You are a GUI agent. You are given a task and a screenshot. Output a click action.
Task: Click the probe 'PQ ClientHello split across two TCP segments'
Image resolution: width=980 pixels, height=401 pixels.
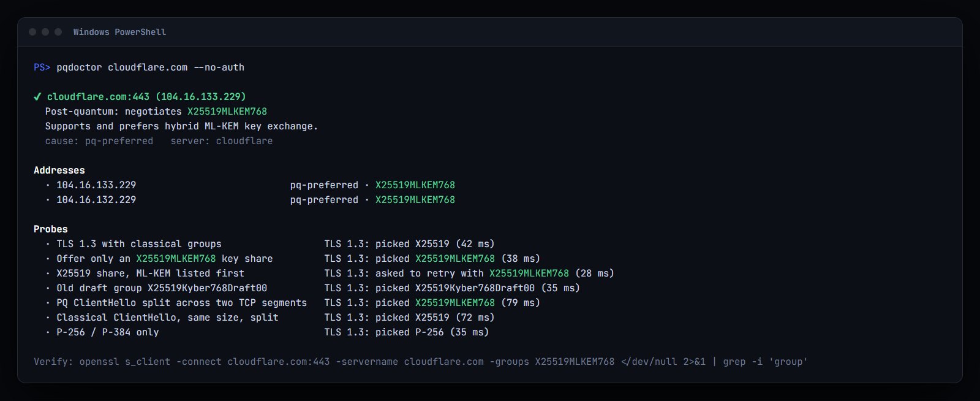point(182,303)
